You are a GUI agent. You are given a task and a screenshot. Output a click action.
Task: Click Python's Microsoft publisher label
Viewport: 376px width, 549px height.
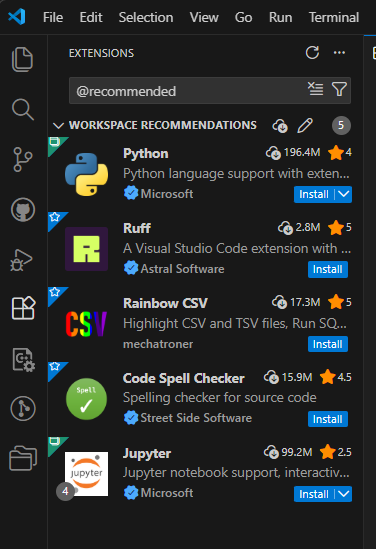pos(167,194)
